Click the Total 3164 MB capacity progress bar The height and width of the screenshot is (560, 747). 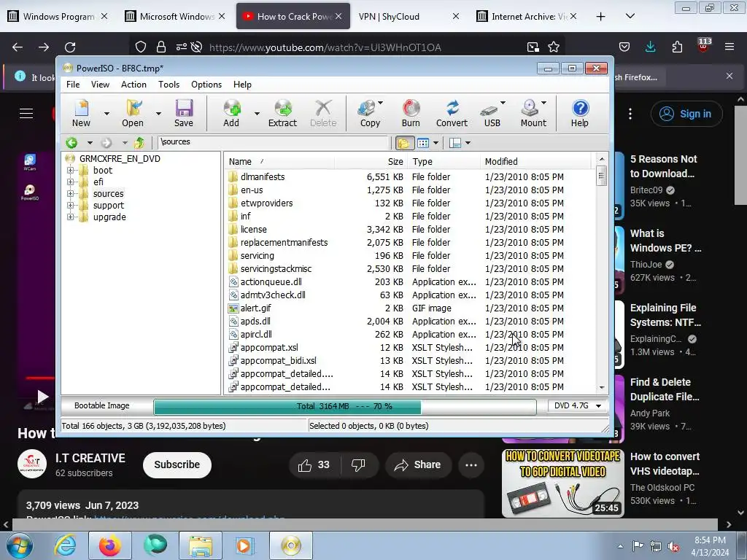point(345,406)
